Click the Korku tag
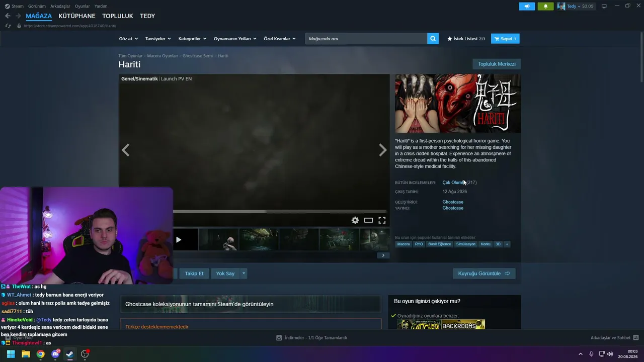Image resolution: width=644 pixels, height=362 pixels. [486, 244]
